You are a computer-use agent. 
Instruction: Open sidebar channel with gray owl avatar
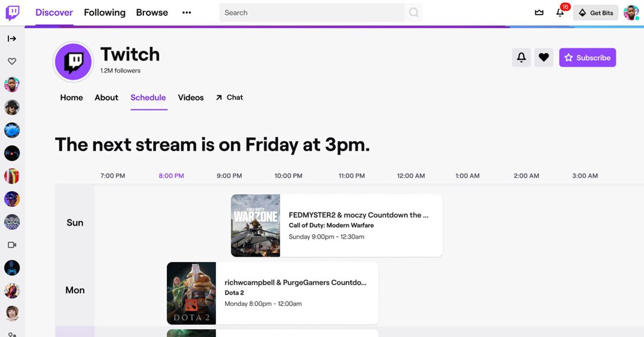12,222
